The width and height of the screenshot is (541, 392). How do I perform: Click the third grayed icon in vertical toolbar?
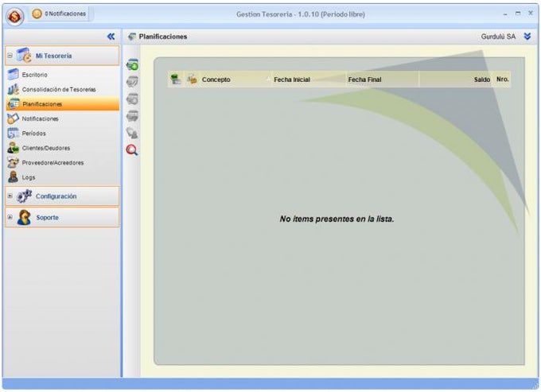(x=132, y=99)
